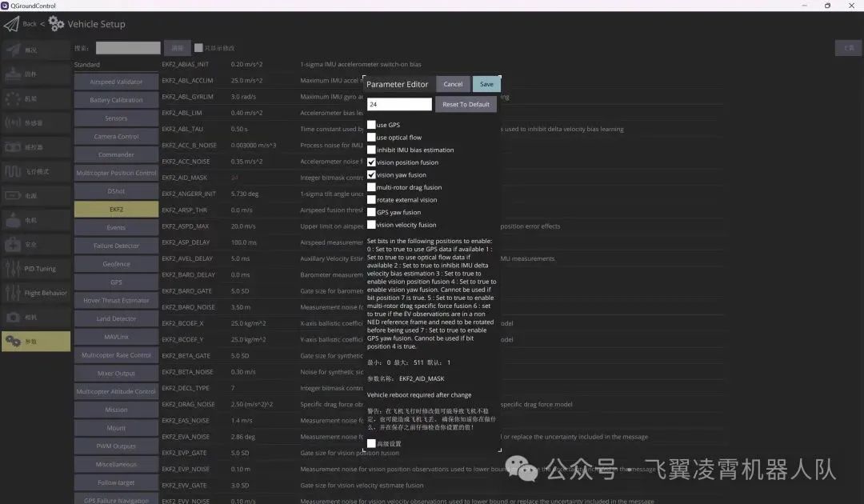Screen dimensions: 864x504
Task: Click the parameter value field showing 24
Action: point(399,105)
